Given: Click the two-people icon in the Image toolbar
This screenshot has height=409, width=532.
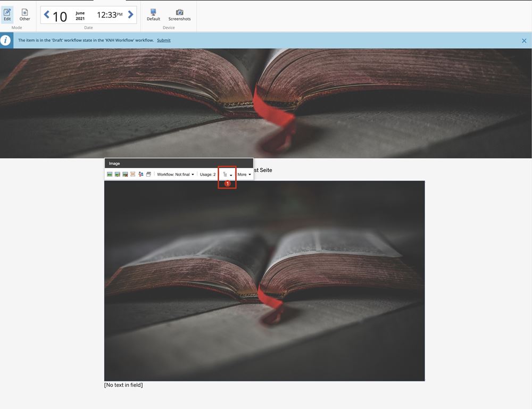Looking at the screenshot, I should click(x=141, y=174).
